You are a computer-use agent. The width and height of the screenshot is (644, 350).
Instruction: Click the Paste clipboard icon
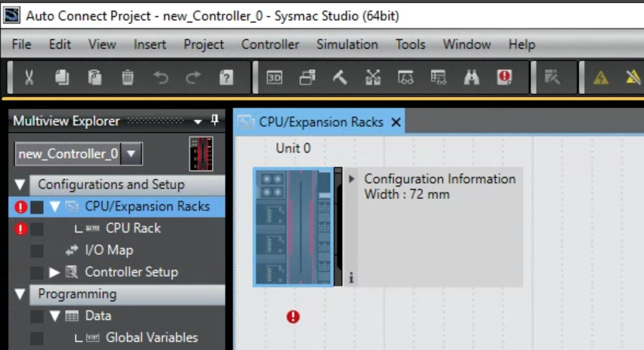point(94,77)
